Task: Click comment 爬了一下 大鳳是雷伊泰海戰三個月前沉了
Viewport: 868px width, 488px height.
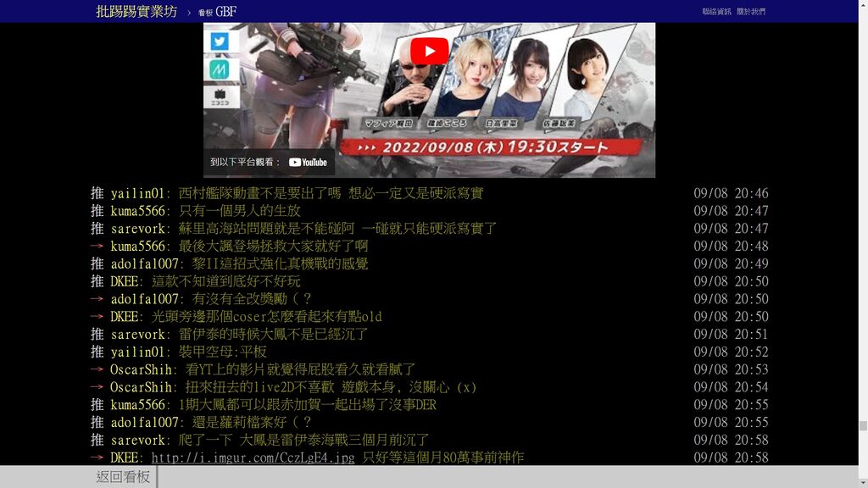Action: 304,441
